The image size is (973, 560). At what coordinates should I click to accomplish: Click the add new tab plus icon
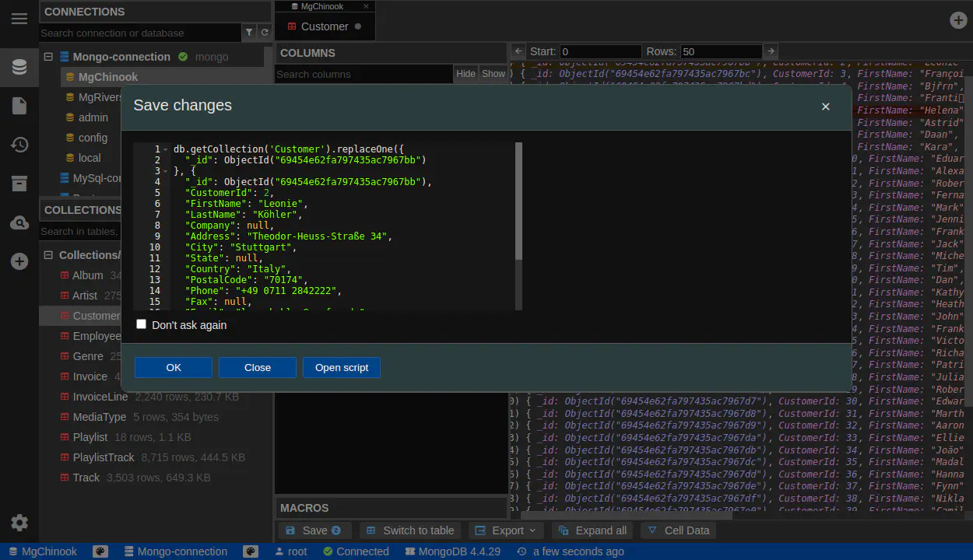click(x=958, y=20)
